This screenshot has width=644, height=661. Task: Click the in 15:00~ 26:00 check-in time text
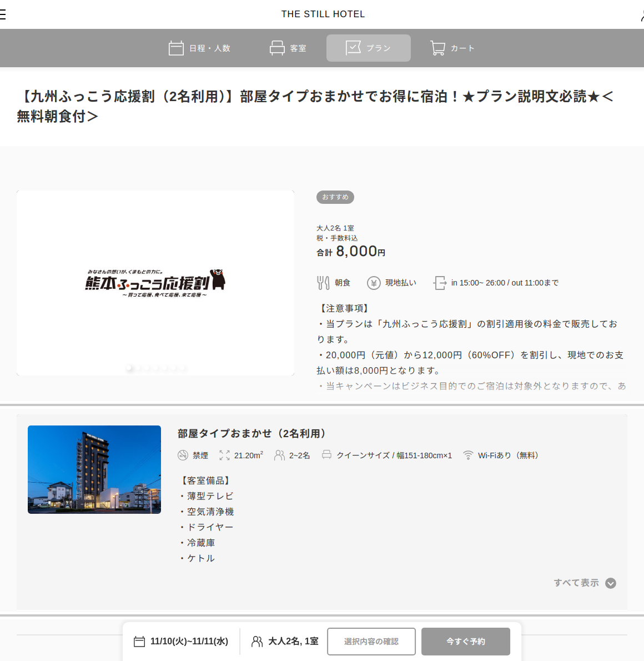tap(505, 283)
